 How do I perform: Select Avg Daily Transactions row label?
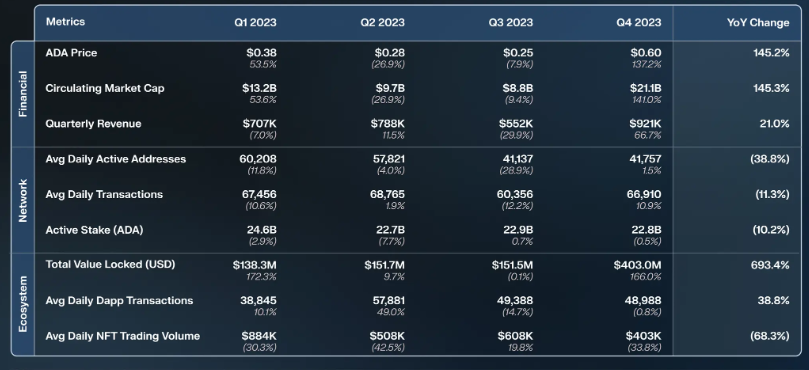point(104,195)
